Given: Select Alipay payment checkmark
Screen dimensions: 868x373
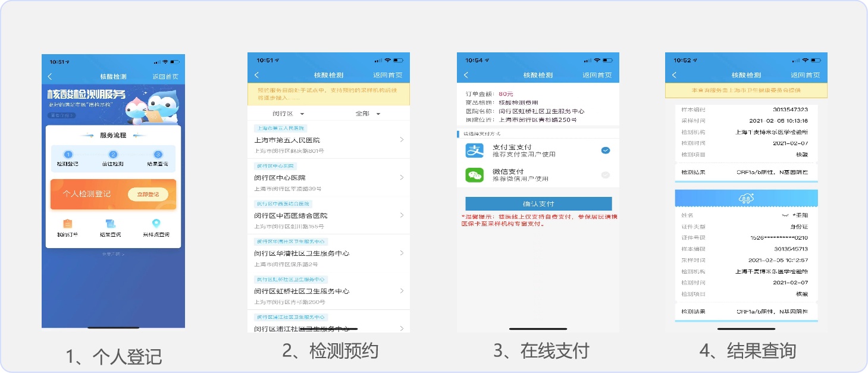Looking at the screenshot, I should pos(606,151).
